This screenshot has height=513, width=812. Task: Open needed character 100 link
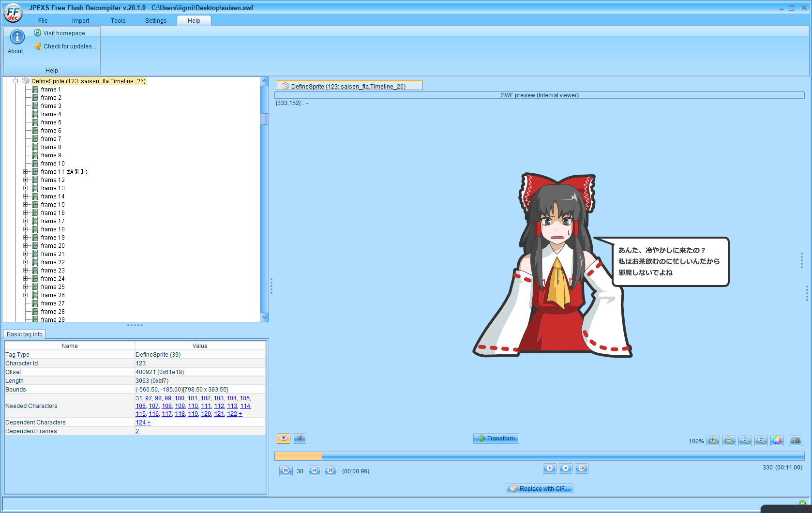(180, 398)
